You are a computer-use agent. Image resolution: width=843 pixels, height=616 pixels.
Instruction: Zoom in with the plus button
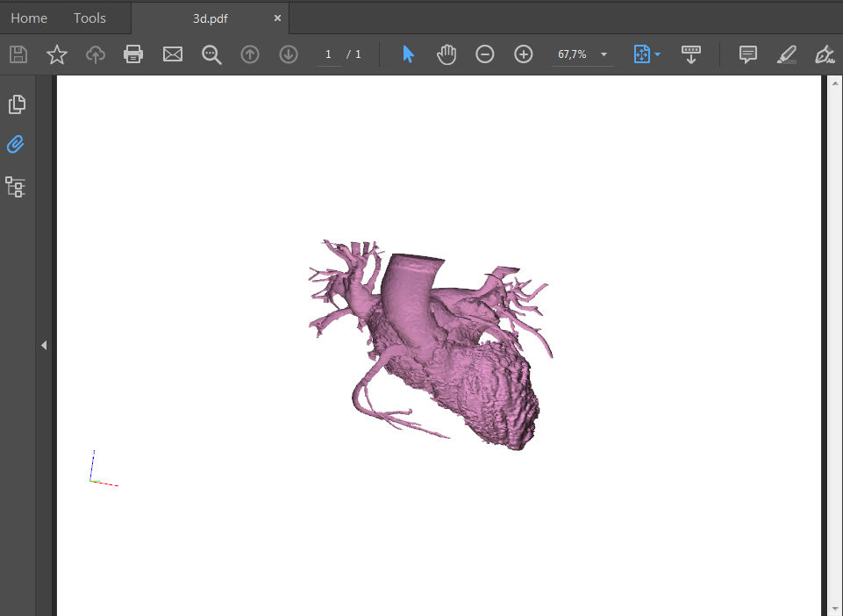coord(523,54)
